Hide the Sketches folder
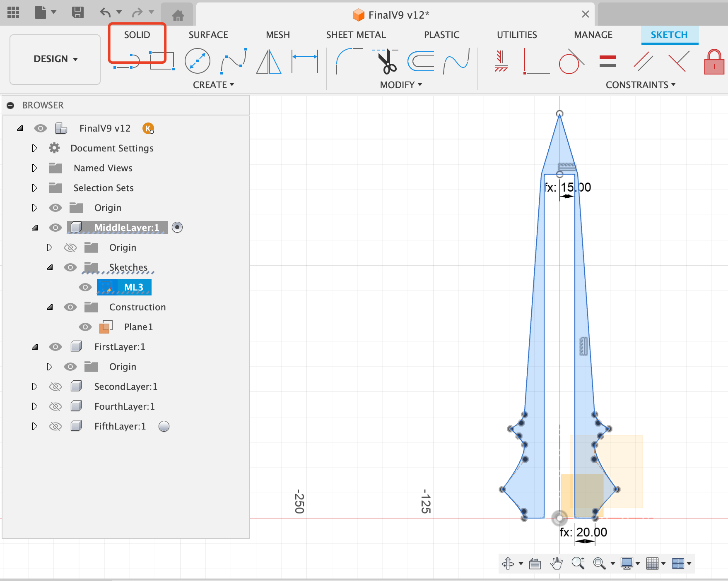The width and height of the screenshot is (728, 581). (70, 267)
